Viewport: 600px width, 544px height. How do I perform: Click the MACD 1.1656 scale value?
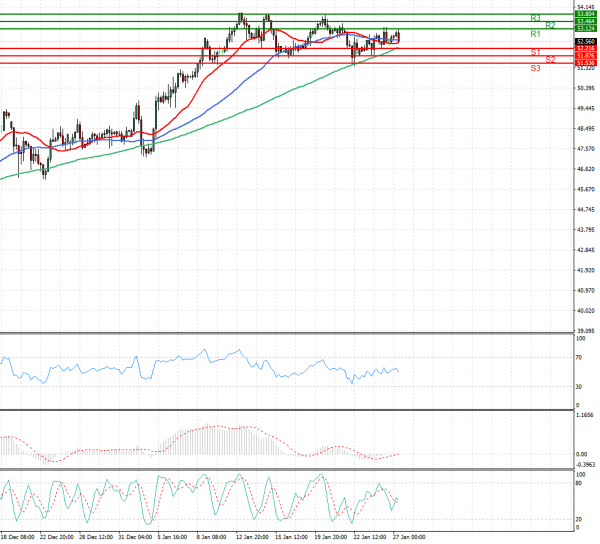click(x=584, y=415)
